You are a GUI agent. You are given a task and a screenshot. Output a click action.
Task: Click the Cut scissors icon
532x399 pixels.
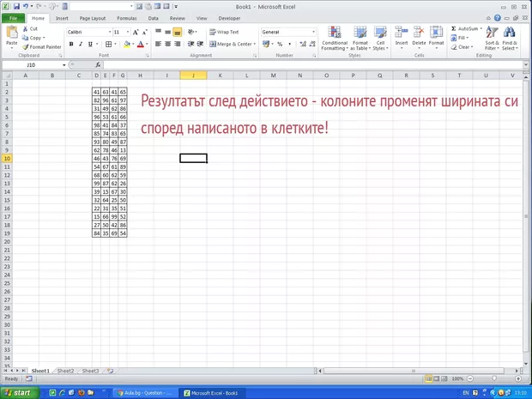25,29
